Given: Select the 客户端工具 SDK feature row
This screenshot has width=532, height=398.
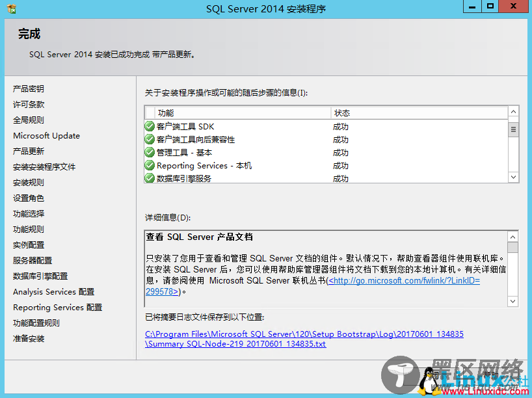Looking at the screenshot, I should point(326,127).
